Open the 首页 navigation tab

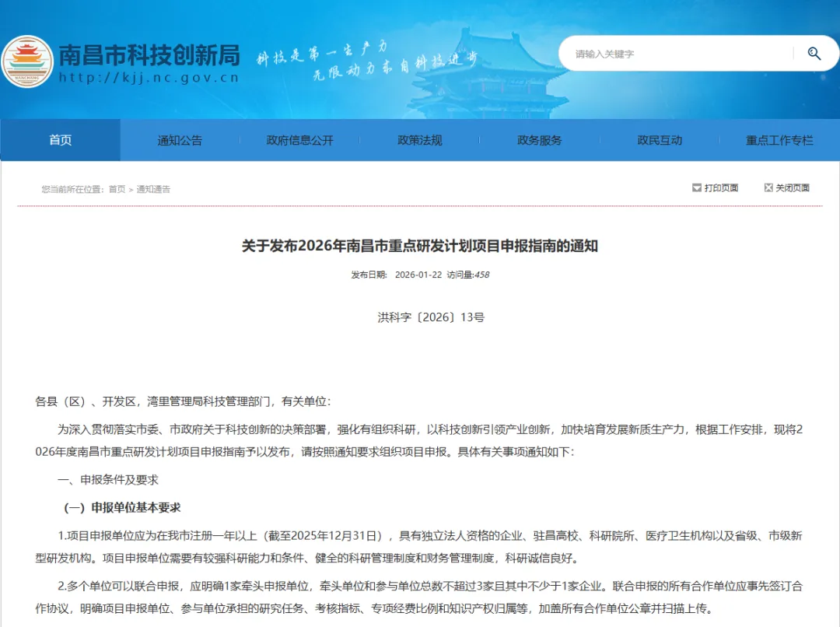tap(61, 140)
